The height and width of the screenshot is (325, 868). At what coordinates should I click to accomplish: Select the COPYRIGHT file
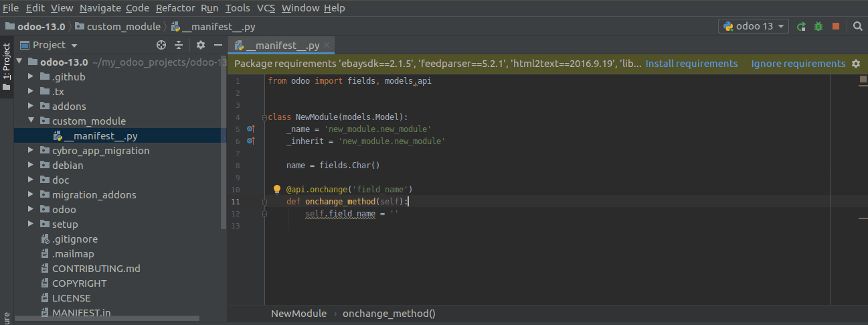[73, 283]
